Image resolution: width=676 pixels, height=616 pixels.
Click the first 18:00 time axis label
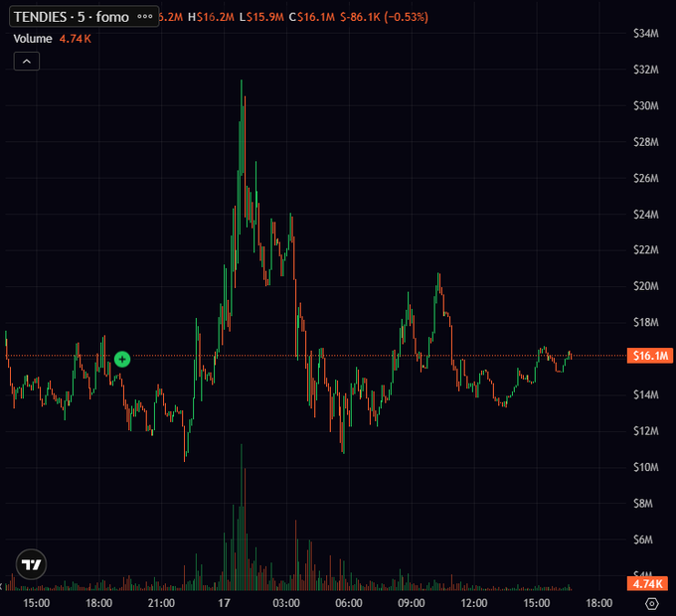click(98, 603)
